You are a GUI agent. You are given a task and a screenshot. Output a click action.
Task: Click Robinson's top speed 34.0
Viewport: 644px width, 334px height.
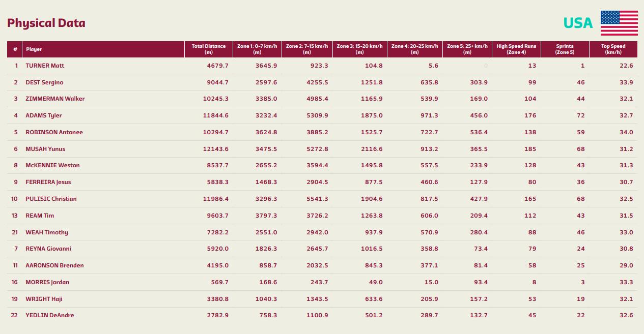pos(626,132)
